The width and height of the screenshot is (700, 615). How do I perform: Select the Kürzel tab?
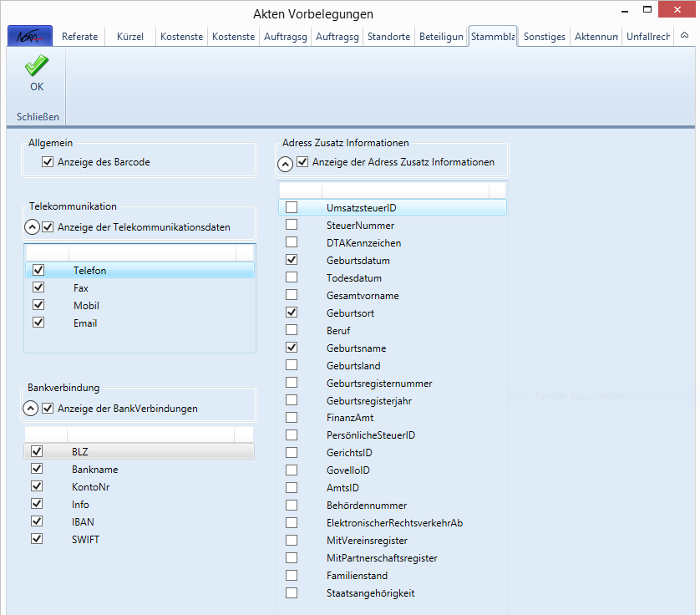(x=130, y=37)
